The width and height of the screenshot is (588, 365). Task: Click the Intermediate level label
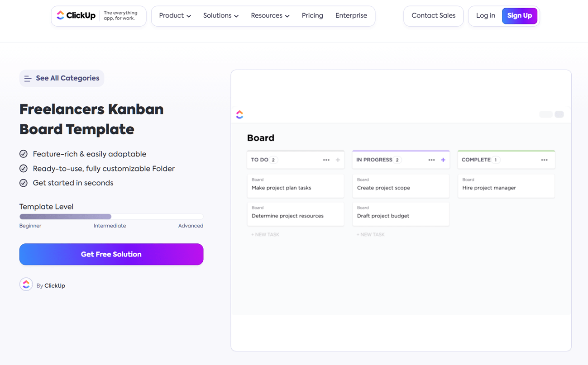coord(110,226)
